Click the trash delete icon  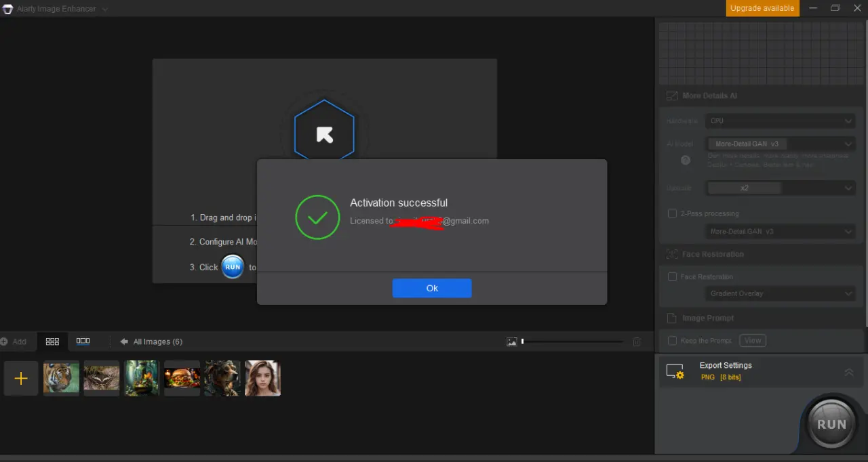tap(637, 342)
